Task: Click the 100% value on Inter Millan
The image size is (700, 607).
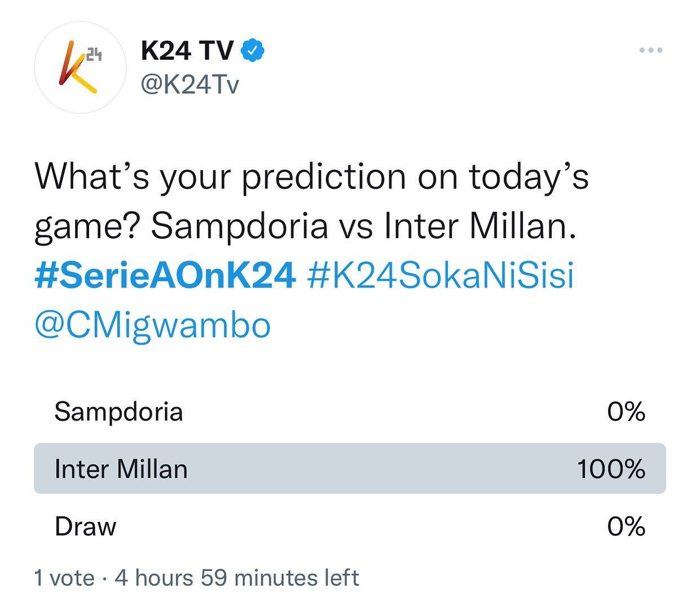Action: [x=611, y=469]
